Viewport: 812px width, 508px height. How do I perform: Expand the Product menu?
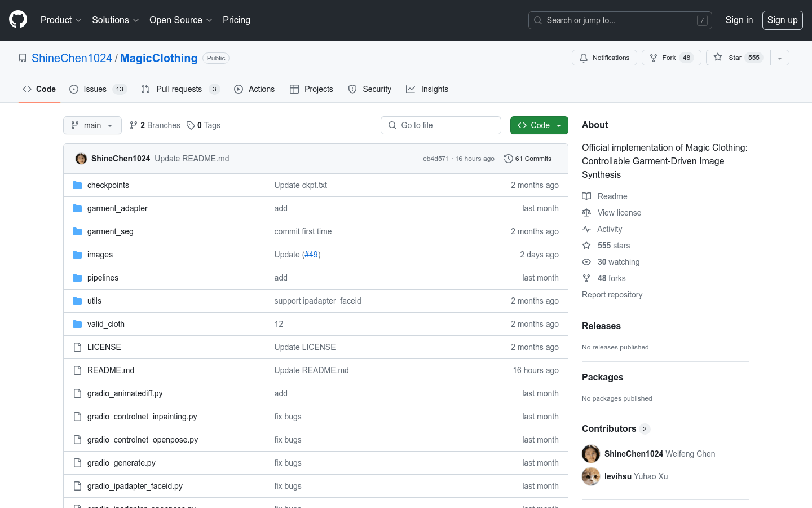pos(61,20)
